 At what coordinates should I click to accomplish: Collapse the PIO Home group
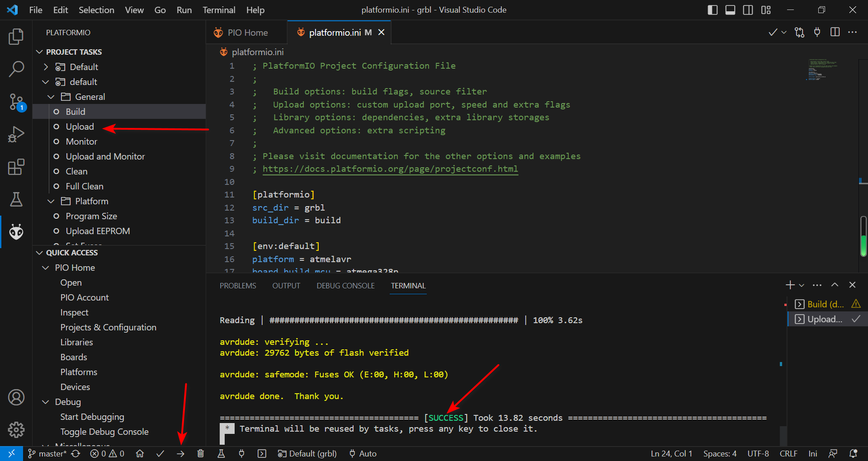click(x=46, y=268)
